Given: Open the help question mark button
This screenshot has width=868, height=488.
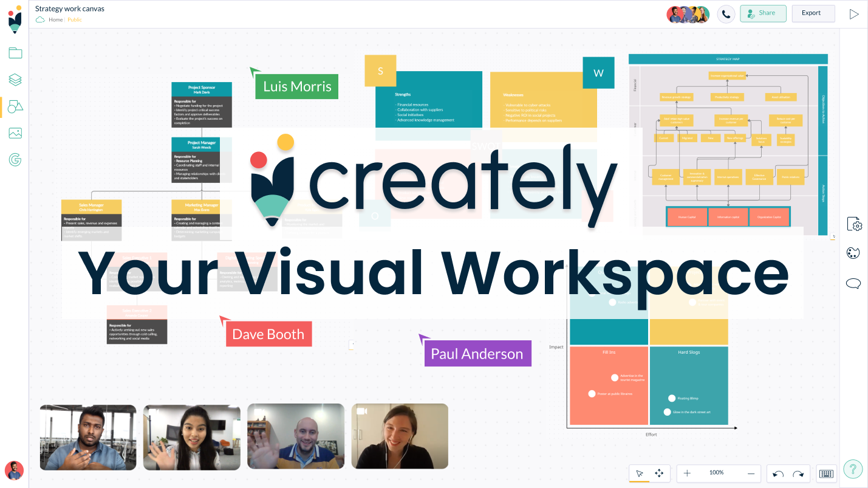Looking at the screenshot, I should pyautogui.click(x=853, y=469).
